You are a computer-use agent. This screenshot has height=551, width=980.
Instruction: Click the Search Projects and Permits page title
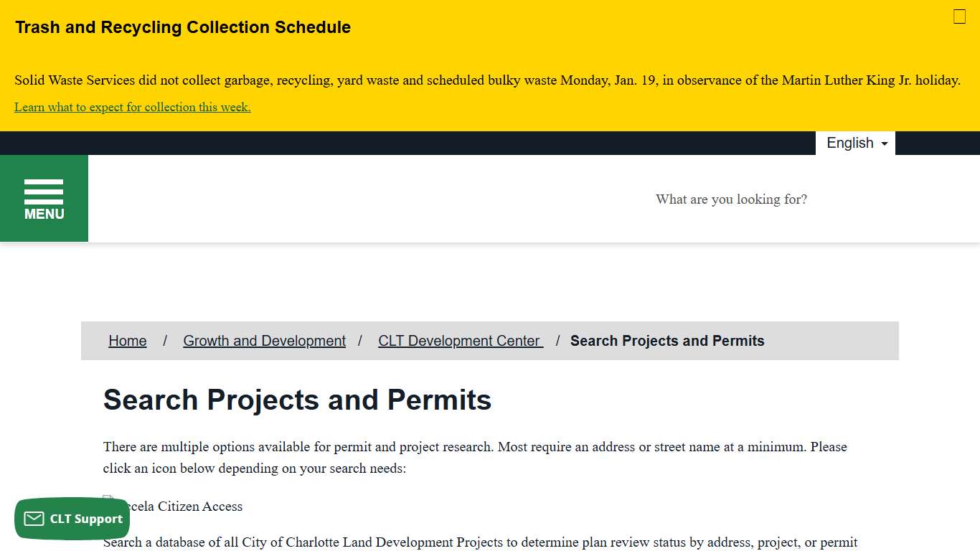tap(298, 400)
